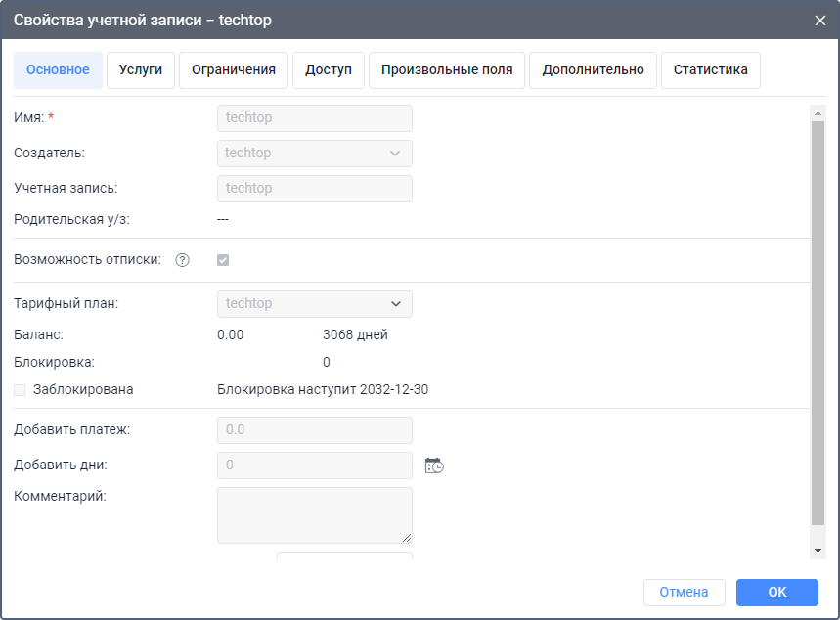Open the Ограничения tab

point(234,70)
